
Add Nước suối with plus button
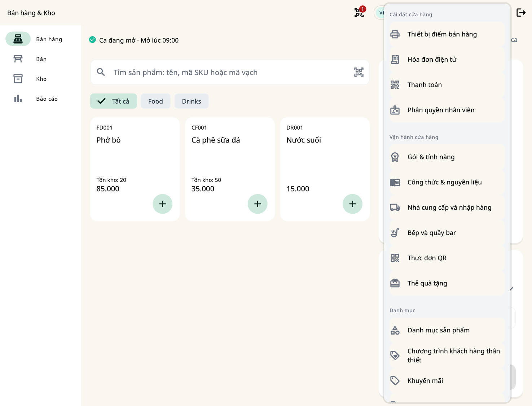(x=352, y=204)
